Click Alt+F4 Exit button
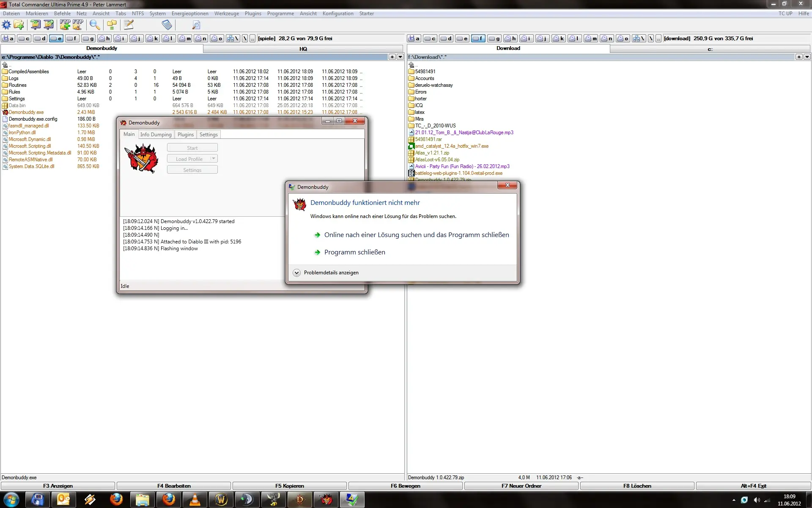 [754, 486]
